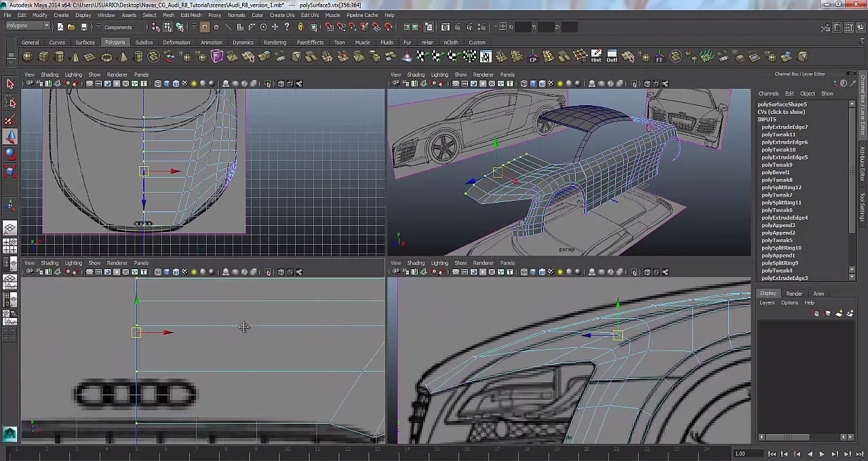The width and height of the screenshot is (868, 461).
Task: Create a polygon cube from the shelf
Action: click(44, 57)
